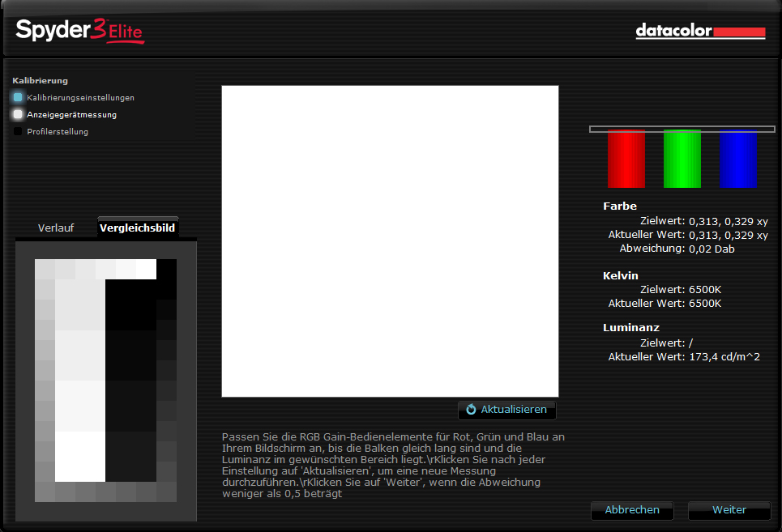Select the green RGB gain bar
782x532 pixels.
coord(682,159)
